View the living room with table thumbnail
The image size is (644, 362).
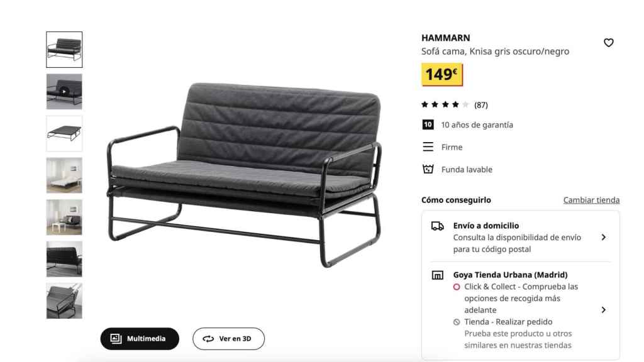(64, 217)
